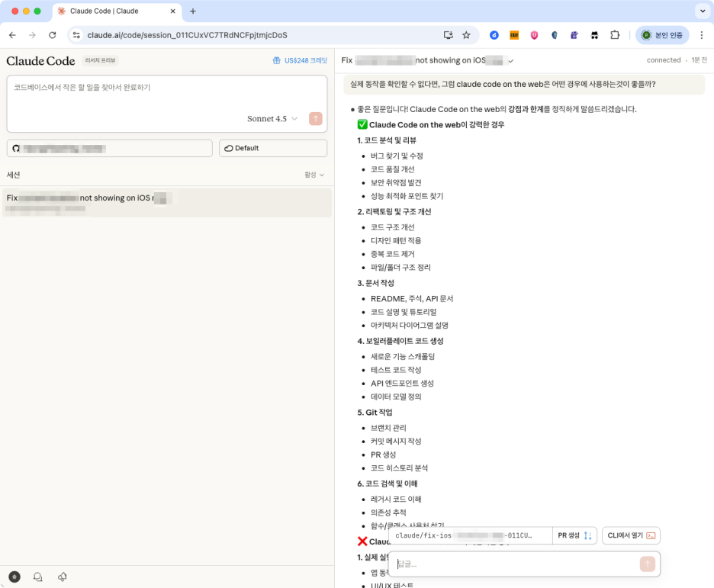Bookmark this page with the star icon

point(466,35)
